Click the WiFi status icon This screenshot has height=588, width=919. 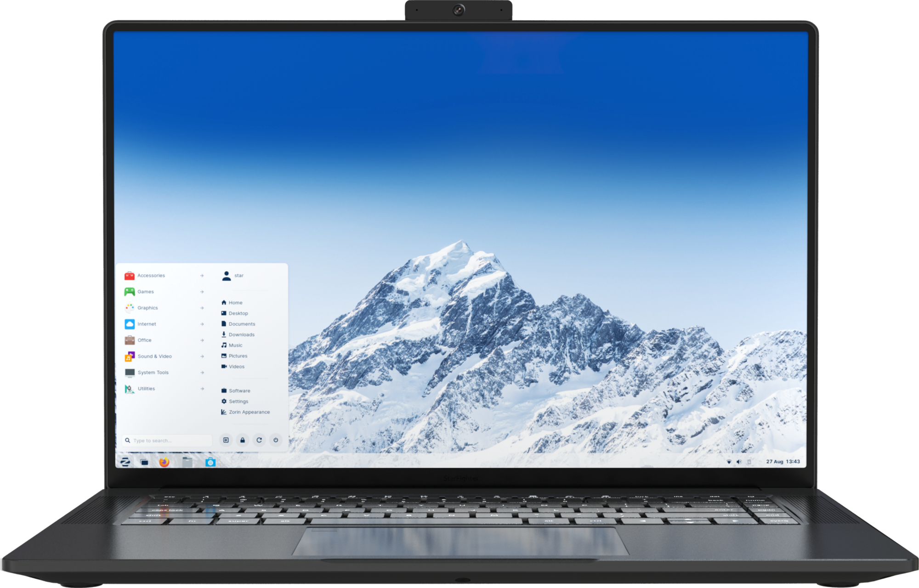728,461
